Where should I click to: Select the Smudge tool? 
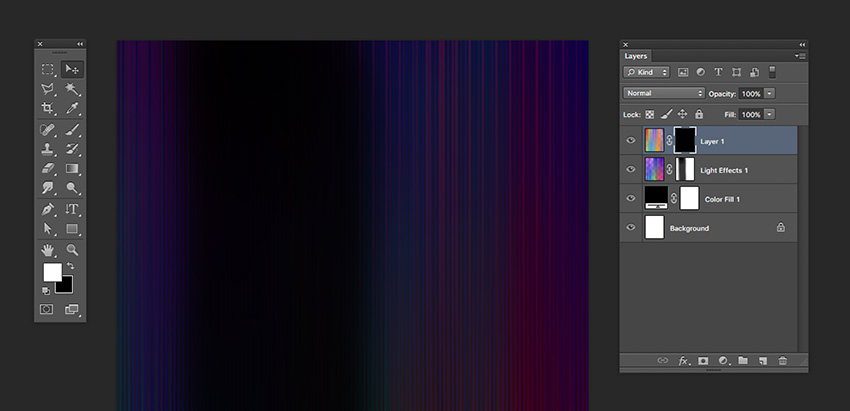tap(48, 188)
